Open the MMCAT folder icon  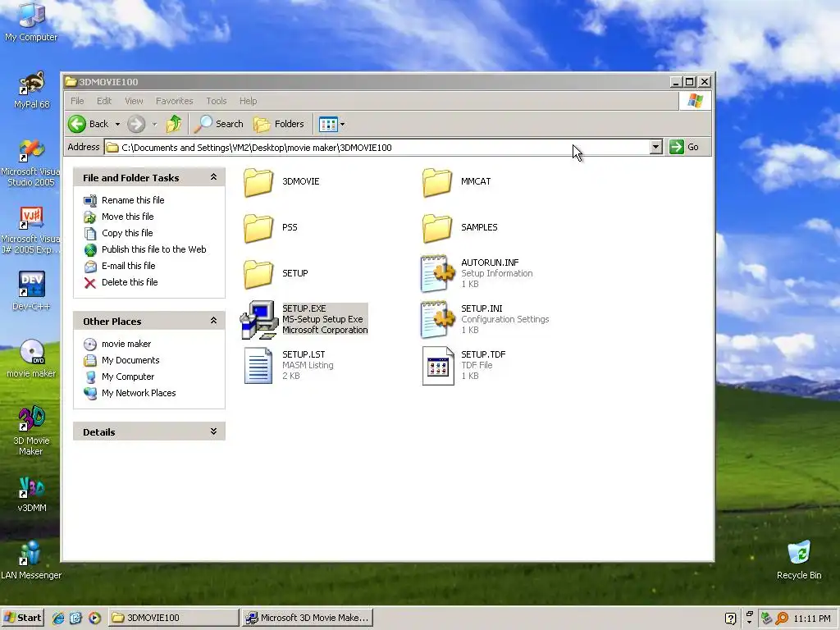pyautogui.click(x=437, y=181)
